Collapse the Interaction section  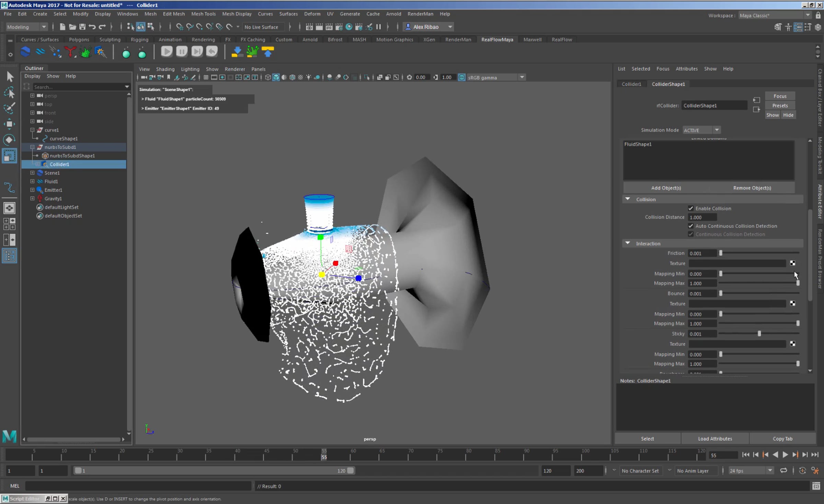tap(628, 243)
